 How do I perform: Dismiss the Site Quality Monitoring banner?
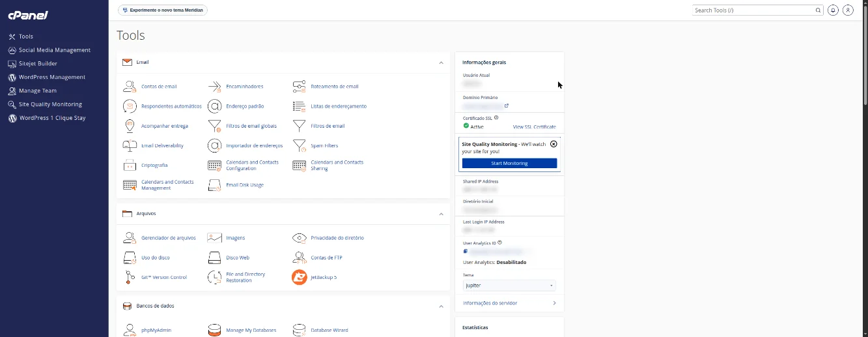553,144
